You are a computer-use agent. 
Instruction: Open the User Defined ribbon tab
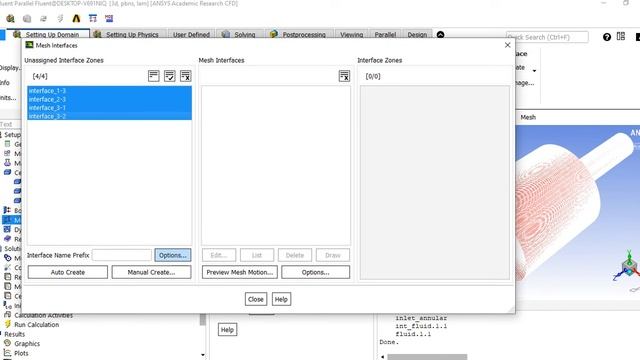coord(191,35)
